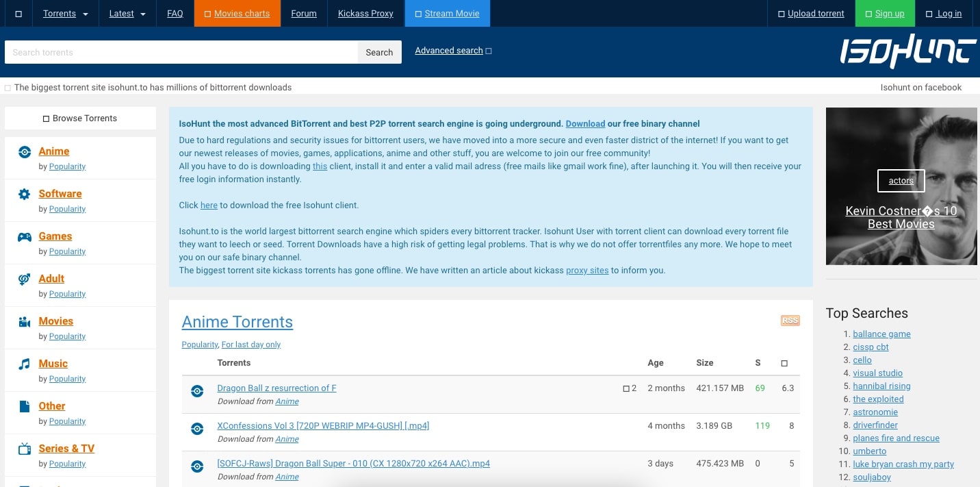Select the Other category document icon
The width and height of the screenshot is (980, 487).
(x=25, y=406)
